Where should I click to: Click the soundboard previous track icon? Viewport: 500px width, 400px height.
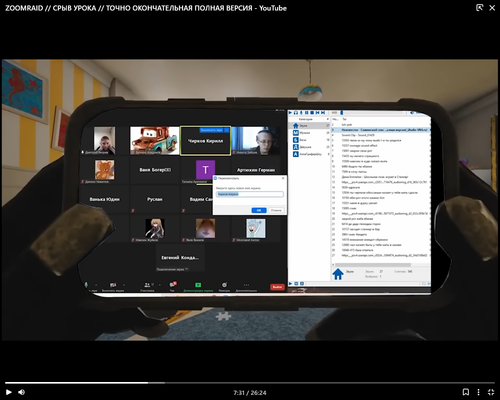pyautogui.click(x=317, y=113)
